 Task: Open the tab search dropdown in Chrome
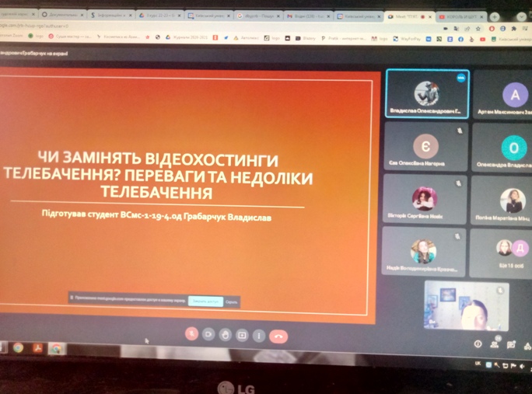[x=521, y=16]
